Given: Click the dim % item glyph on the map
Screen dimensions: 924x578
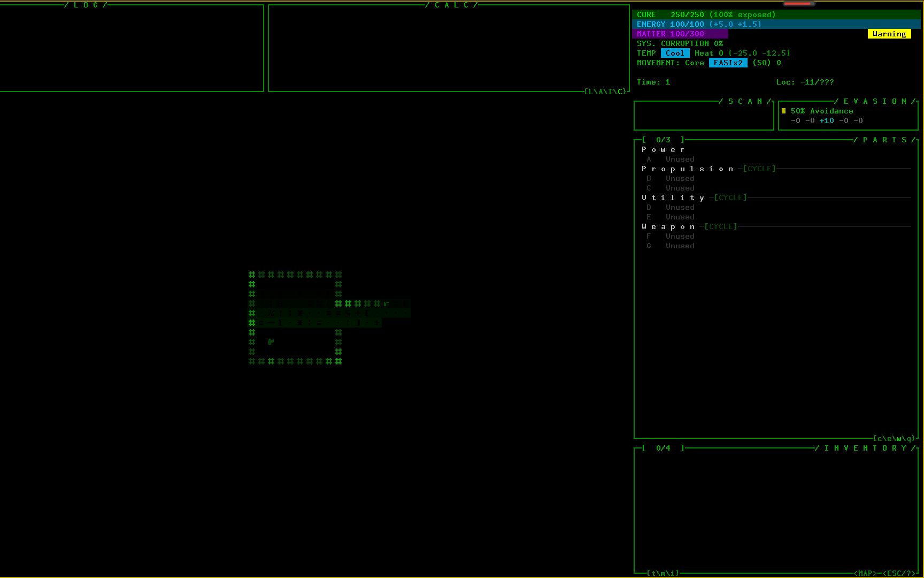Looking at the screenshot, I should 271,313.
